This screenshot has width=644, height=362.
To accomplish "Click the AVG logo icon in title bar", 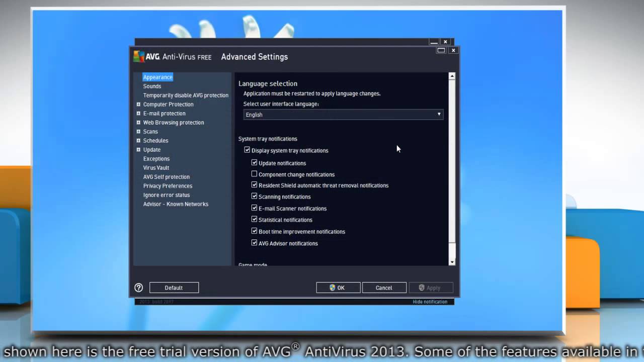I will tap(139, 56).
